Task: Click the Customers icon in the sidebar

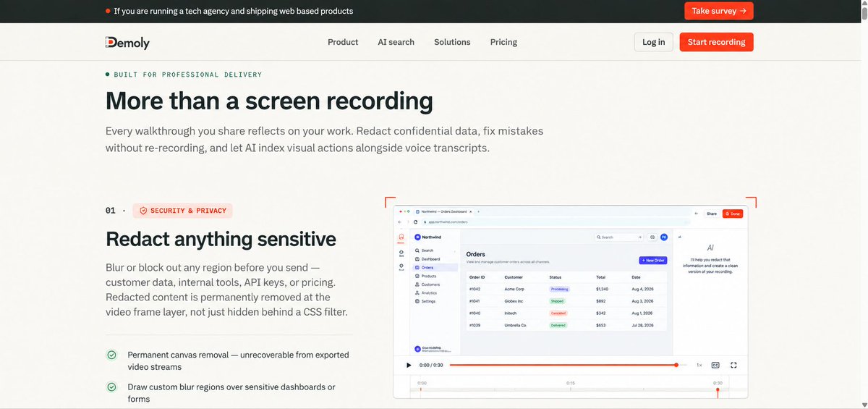Action: point(417,284)
